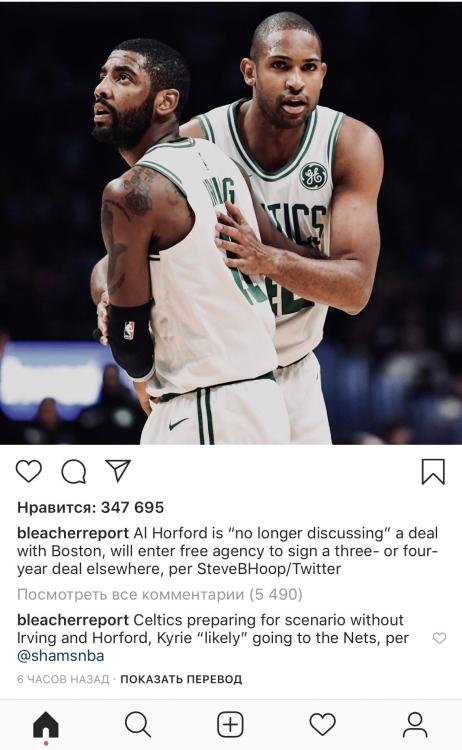Open bleacherreport username in the caption

[x=73, y=533]
